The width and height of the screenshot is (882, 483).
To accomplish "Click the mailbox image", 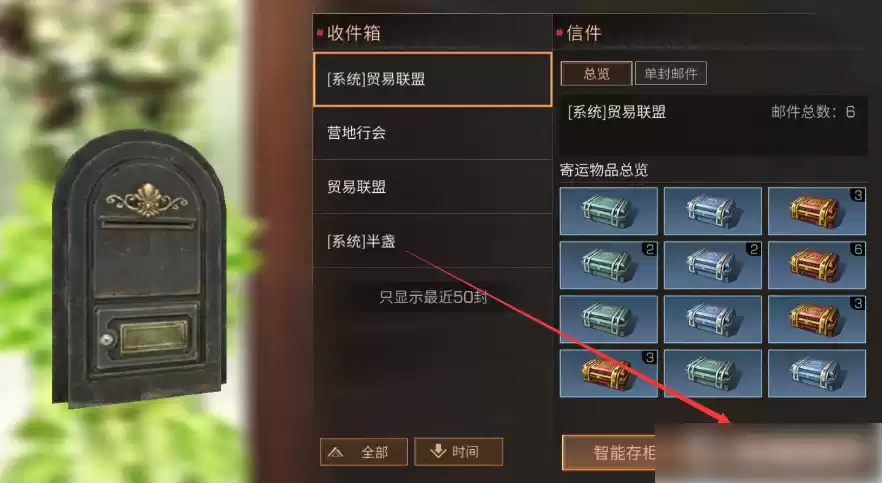I will tap(139, 267).
